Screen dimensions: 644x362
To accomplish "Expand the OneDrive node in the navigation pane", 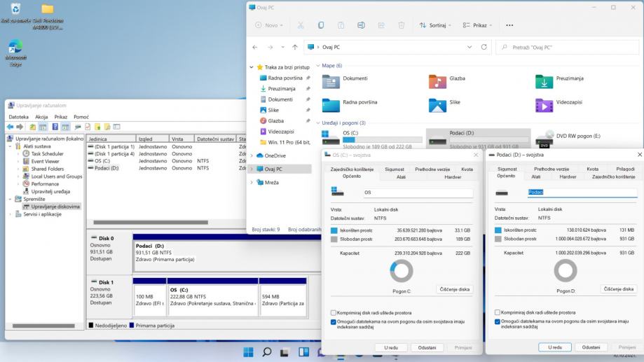I will click(252, 155).
